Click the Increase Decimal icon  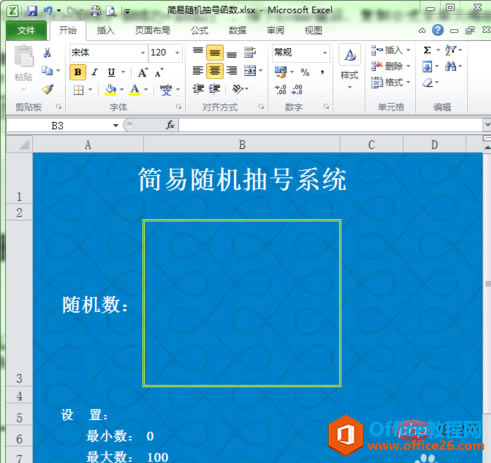click(x=281, y=89)
